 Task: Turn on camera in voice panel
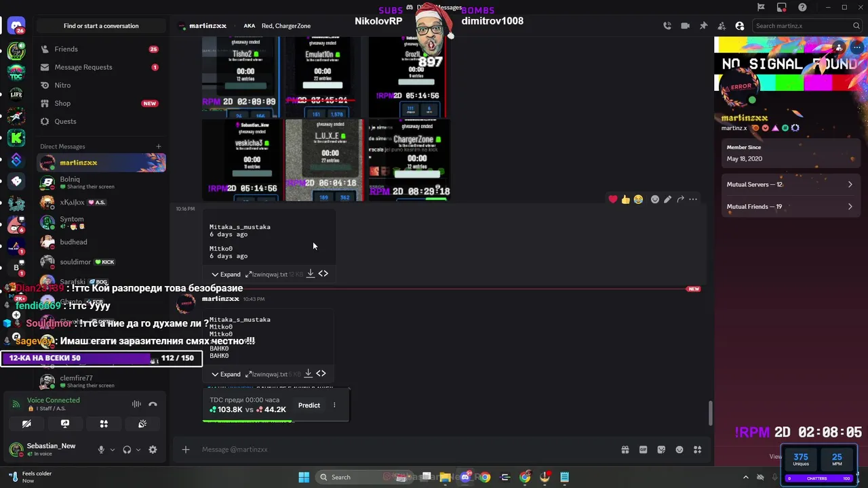point(26,424)
